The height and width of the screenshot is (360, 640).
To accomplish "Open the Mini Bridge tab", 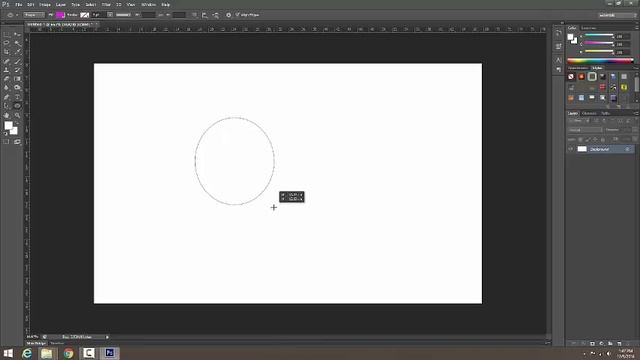I will pyautogui.click(x=36, y=344).
